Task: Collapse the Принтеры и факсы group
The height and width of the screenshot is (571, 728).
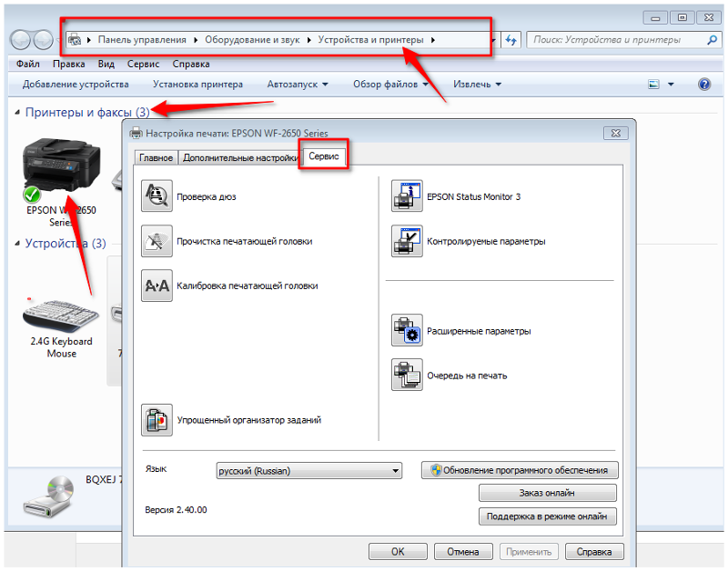Action: coord(17,112)
